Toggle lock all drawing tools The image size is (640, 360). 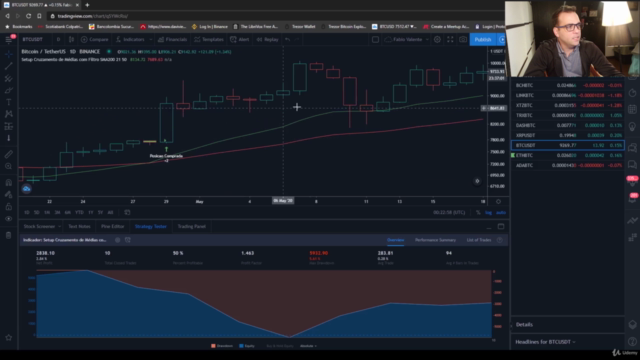coord(9,207)
